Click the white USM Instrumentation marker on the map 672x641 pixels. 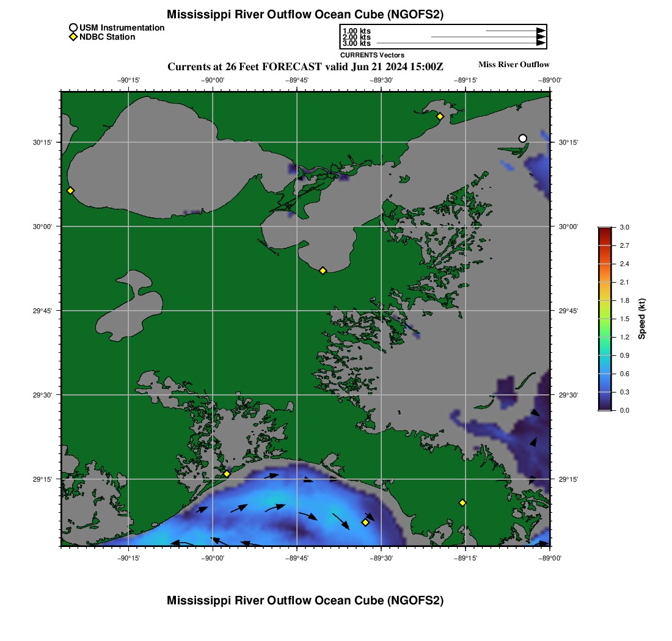522,139
